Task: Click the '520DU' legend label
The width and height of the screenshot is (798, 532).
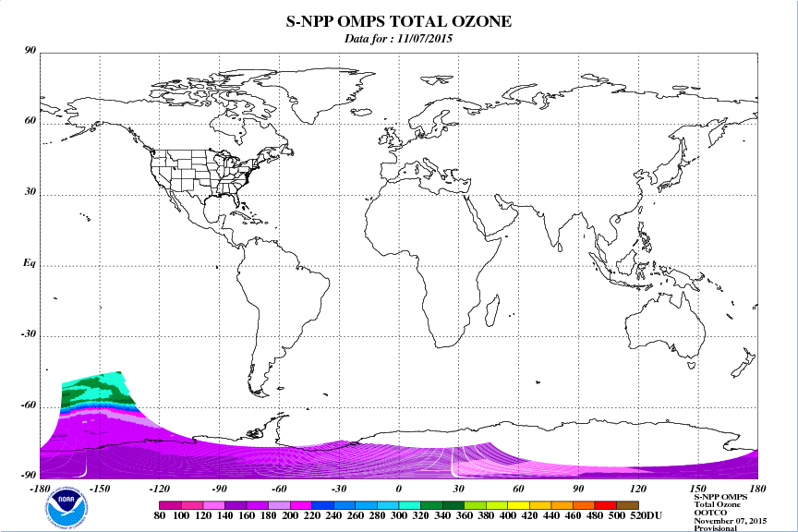Action: [x=646, y=515]
